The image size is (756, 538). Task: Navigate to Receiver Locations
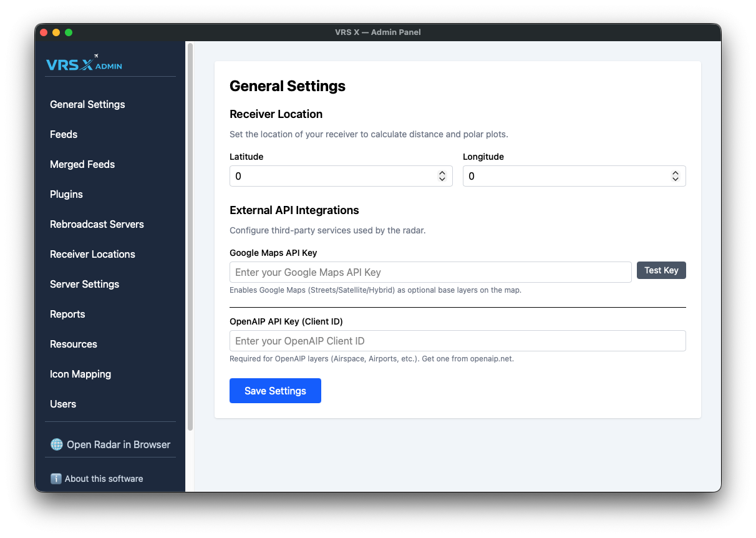click(92, 254)
